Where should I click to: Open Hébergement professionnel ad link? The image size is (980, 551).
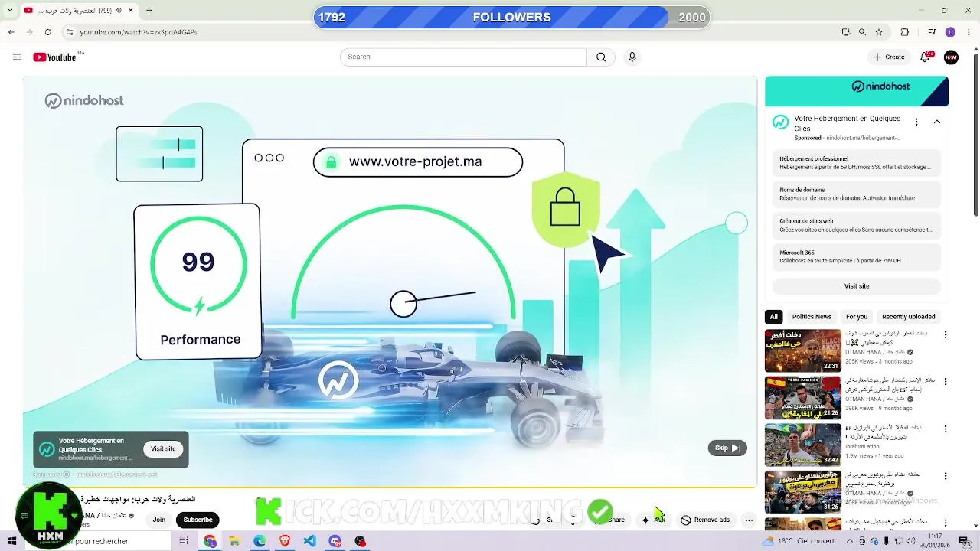click(857, 163)
